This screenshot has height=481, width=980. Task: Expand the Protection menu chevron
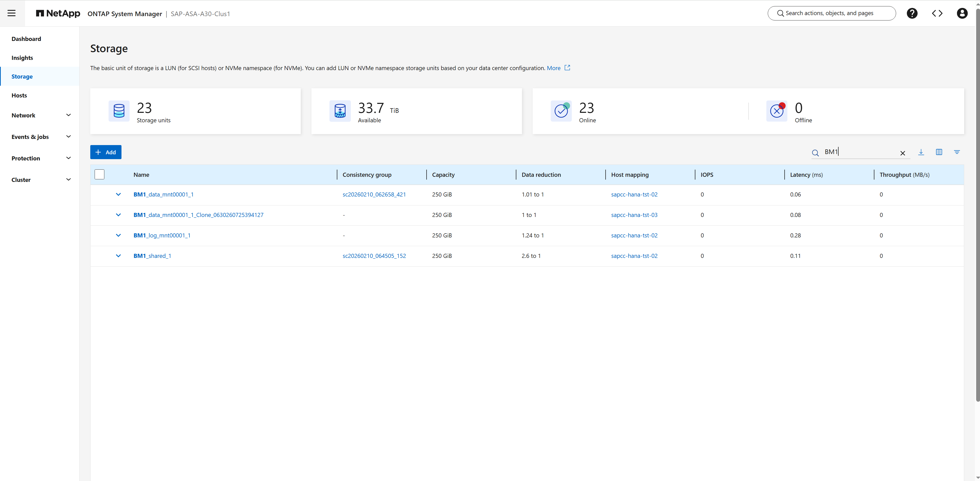click(69, 158)
